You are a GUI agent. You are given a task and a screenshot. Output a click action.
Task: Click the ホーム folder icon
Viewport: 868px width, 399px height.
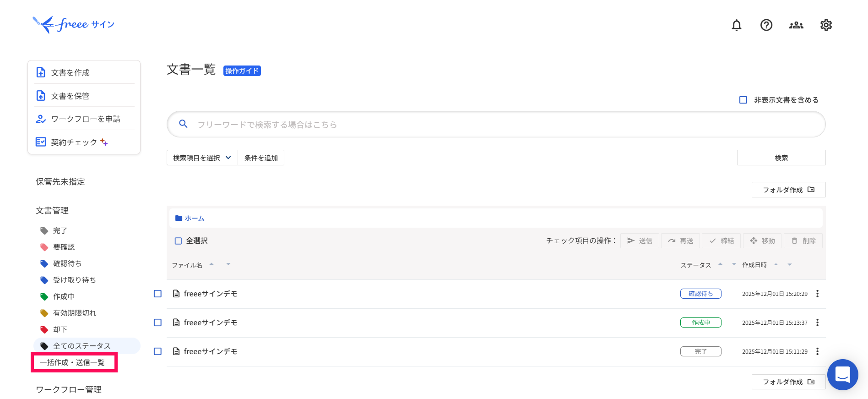179,219
